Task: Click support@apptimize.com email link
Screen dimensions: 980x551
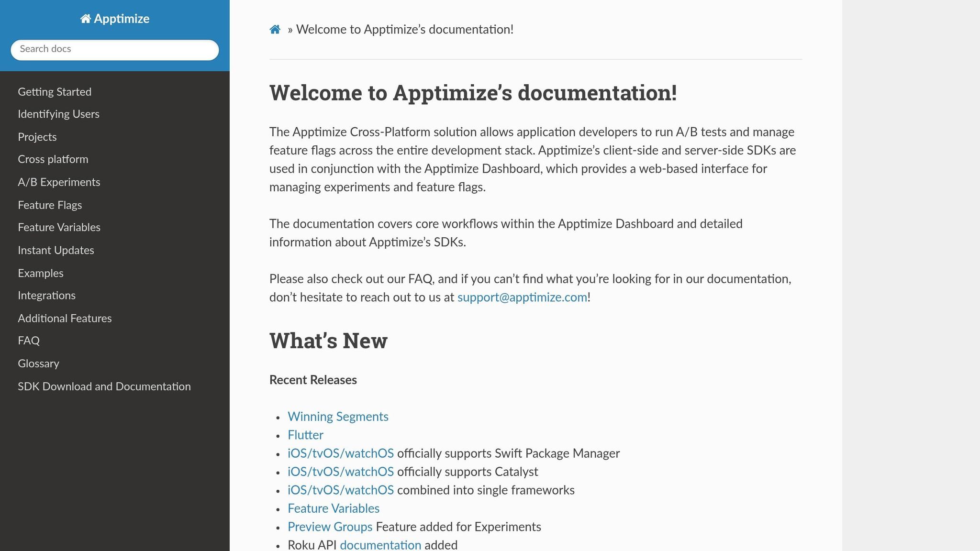Action: (x=522, y=298)
